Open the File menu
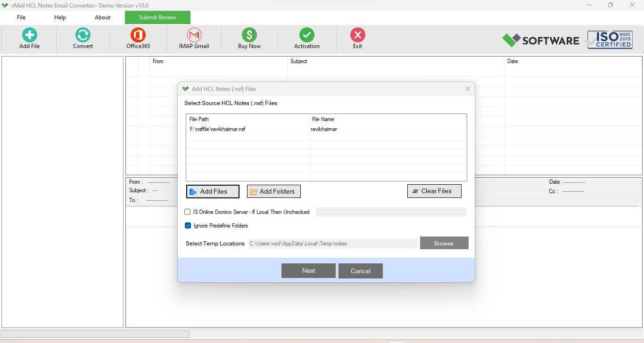Image resolution: width=644 pixels, height=343 pixels. click(x=21, y=17)
